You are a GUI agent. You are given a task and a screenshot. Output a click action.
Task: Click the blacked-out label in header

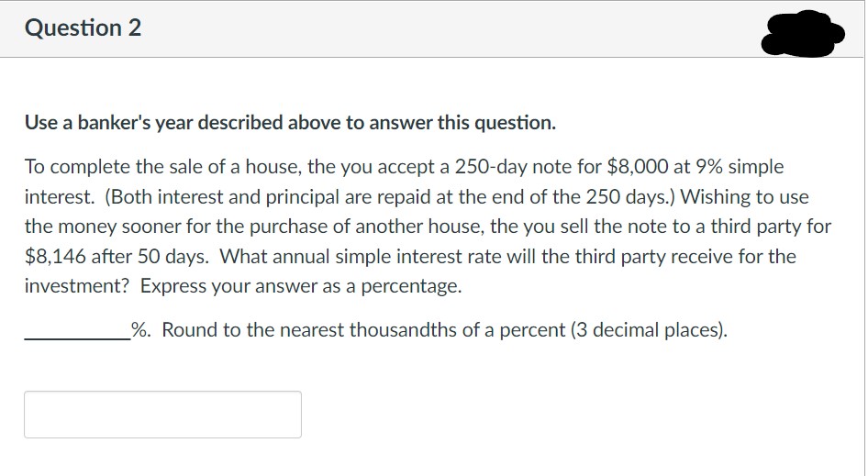802,33
